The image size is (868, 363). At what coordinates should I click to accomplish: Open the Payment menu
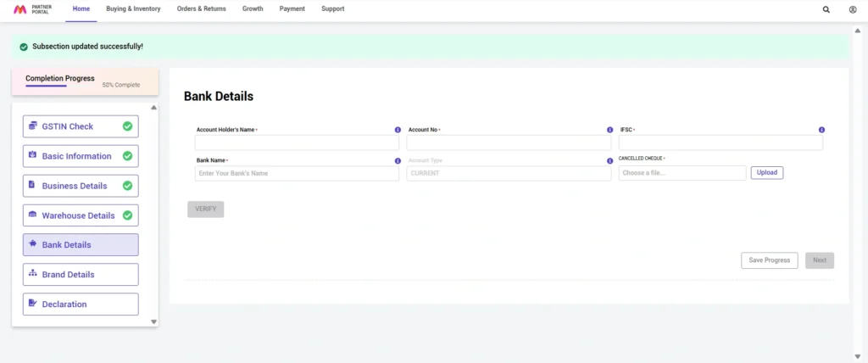click(x=292, y=8)
